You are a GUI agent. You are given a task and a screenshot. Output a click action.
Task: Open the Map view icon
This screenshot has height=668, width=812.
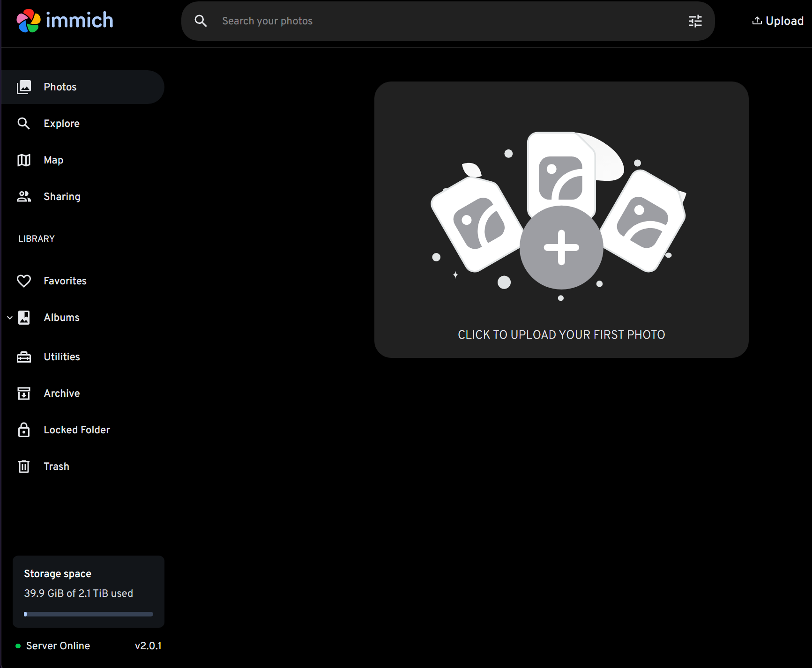pos(24,160)
